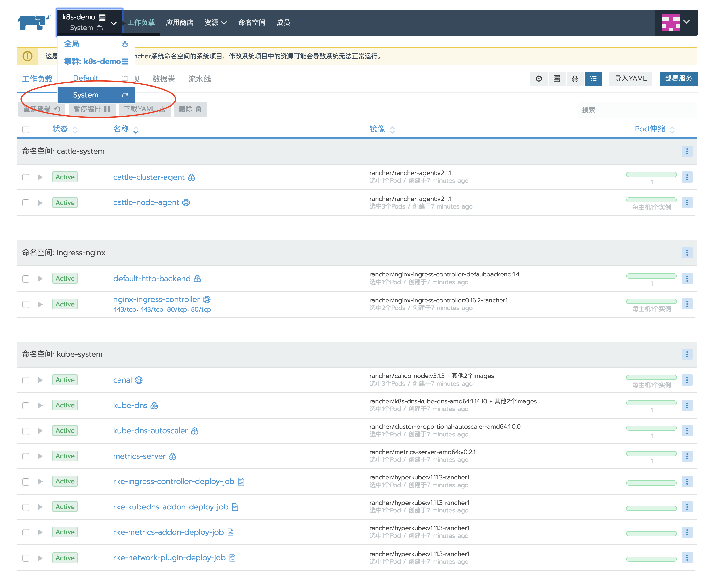Expand the canal workload row
Viewport: 713px width, 588px height.
[x=40, y=380]
